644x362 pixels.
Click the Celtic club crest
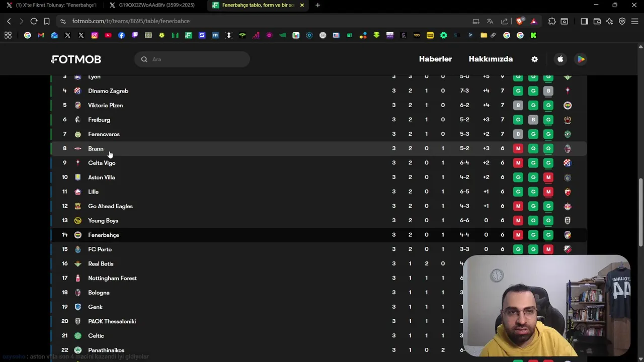pyautogui.click(x=77, y=336)
